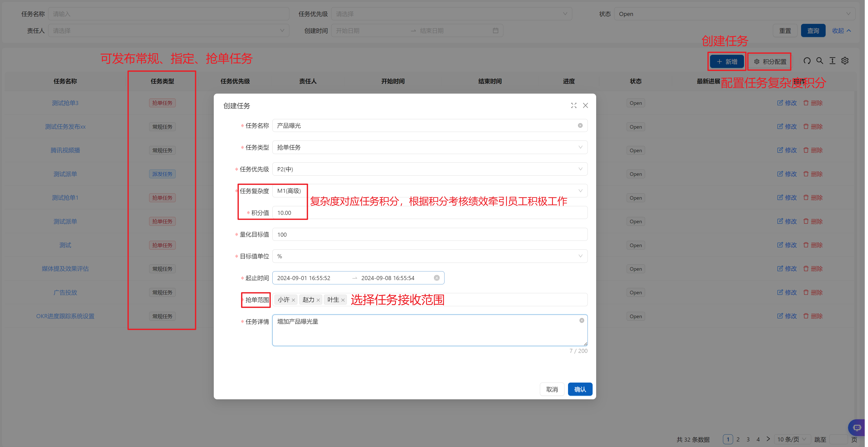Open the 测试抢单3 task link

pos(65,103)
